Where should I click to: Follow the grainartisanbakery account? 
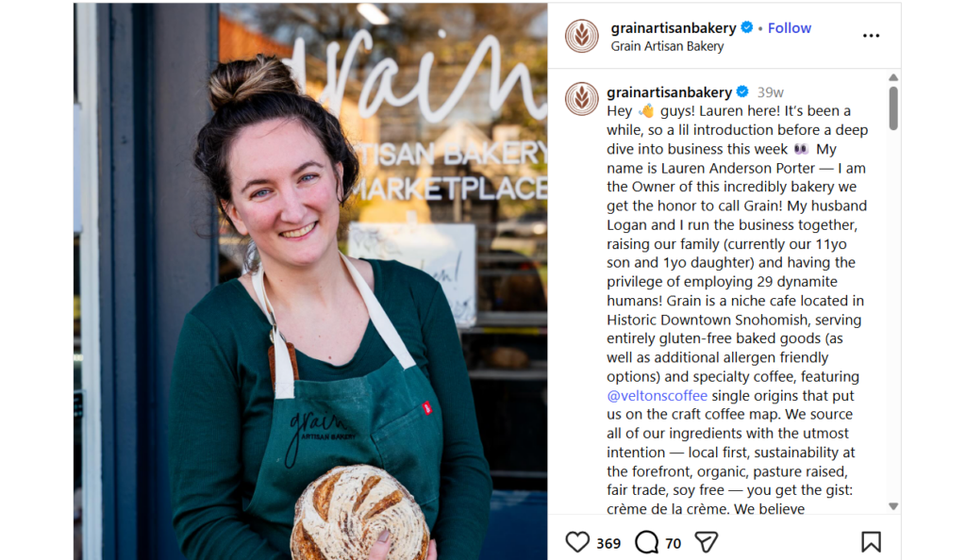[x=790, y=27]
